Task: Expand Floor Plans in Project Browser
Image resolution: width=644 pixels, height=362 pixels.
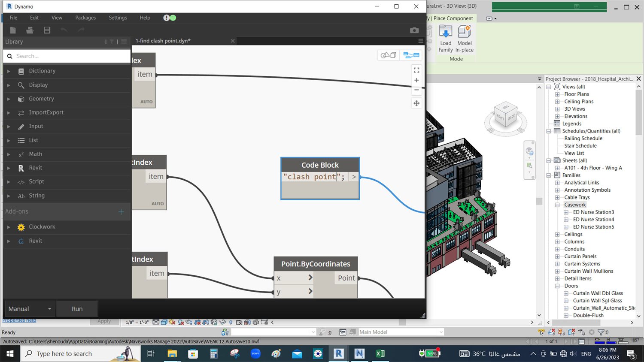Action: pyautogui.click(x=557, y=94)
